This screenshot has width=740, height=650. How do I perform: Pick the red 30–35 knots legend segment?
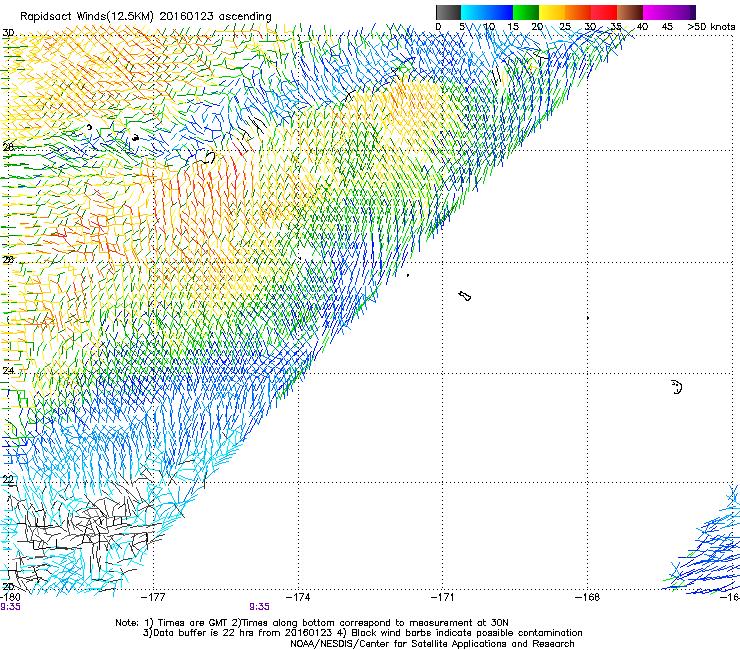(604, 12)
